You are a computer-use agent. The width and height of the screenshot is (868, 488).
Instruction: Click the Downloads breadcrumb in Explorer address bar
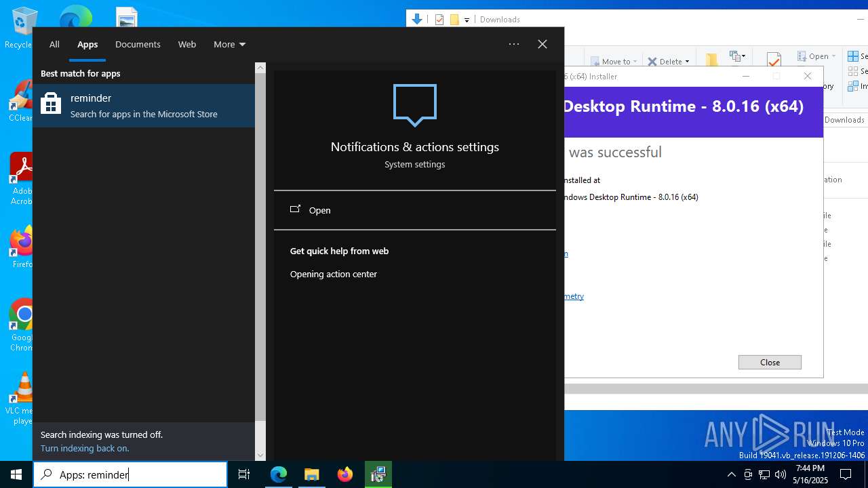click(x=844, y=120)
